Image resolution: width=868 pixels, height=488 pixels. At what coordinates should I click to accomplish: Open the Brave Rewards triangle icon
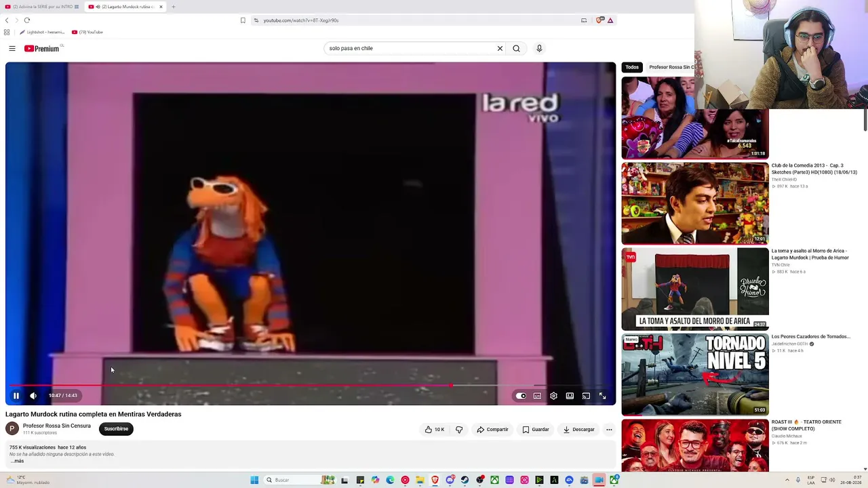(x=610, y=20)
